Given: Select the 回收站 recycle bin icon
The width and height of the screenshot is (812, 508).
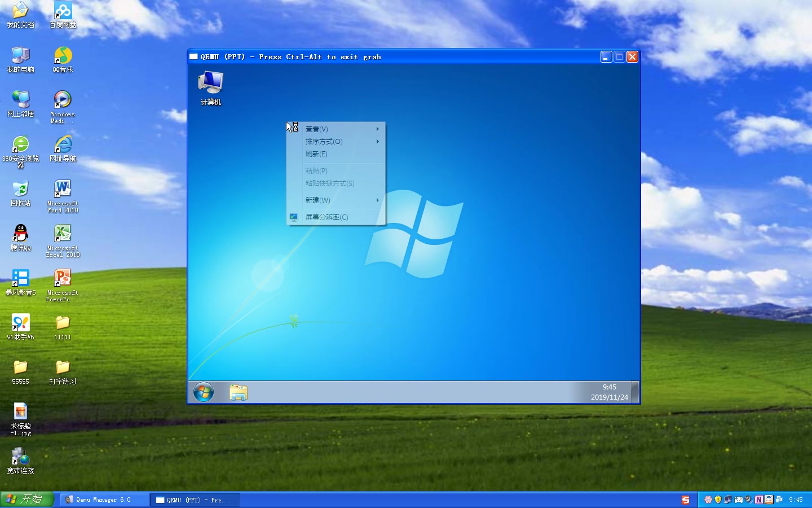Looking at the screenshot, I should pyautogui.click(x=20, y=194).
